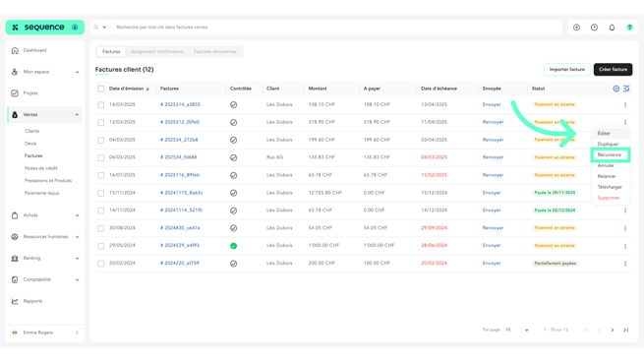Click the plus add icon in top bar
The width and height of the screenshot is (644, 362).
click(576, 28)
